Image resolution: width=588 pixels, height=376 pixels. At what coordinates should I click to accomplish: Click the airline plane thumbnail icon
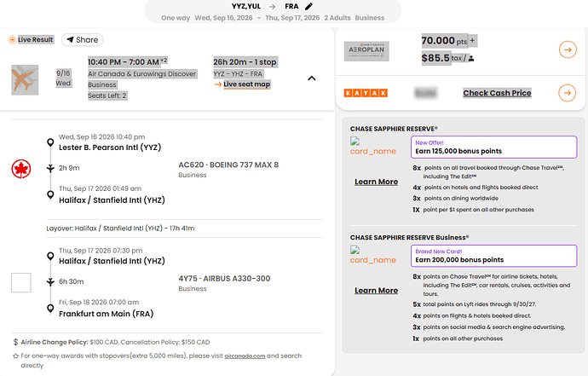point(27,79)
